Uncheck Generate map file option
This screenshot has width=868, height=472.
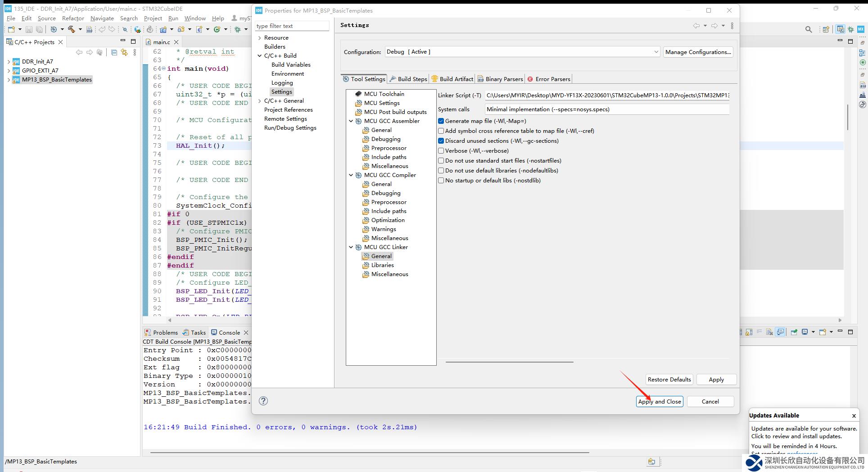click(441, 121)
